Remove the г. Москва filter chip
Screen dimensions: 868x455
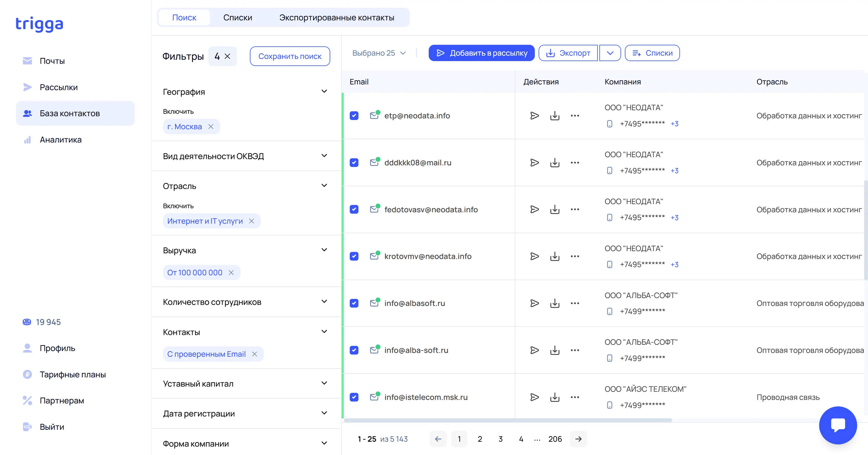(211, 127)
